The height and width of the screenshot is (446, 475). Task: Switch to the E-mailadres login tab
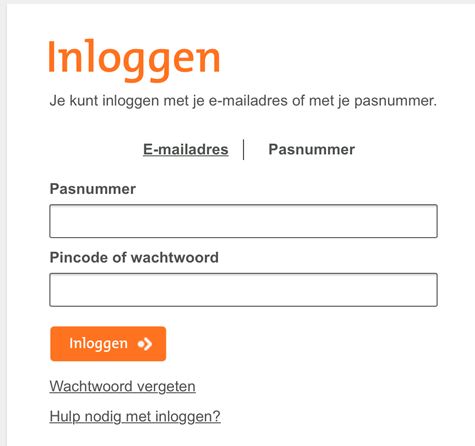186,149
